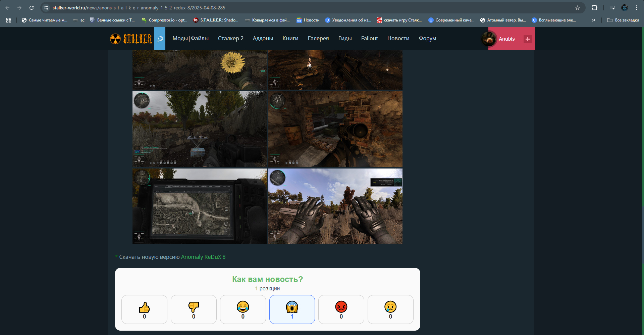Open the sunflower artifact screenshot thumbnail
This screenshot has width=644, height=335.
pos(200,69)
